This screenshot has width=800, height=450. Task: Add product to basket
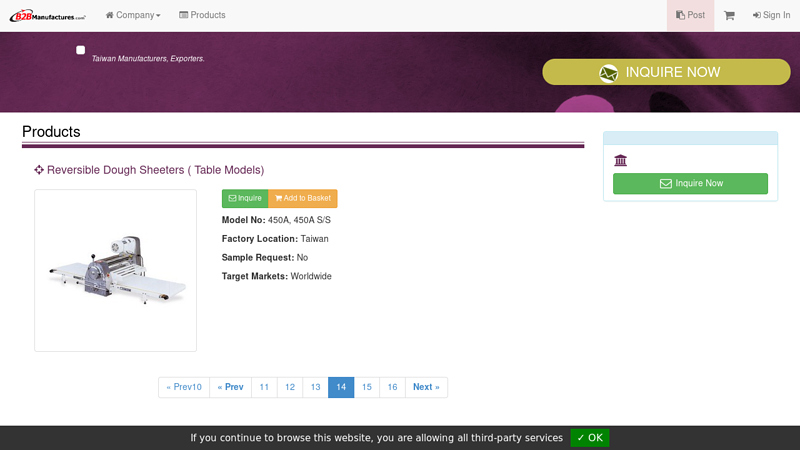(302, 198)
